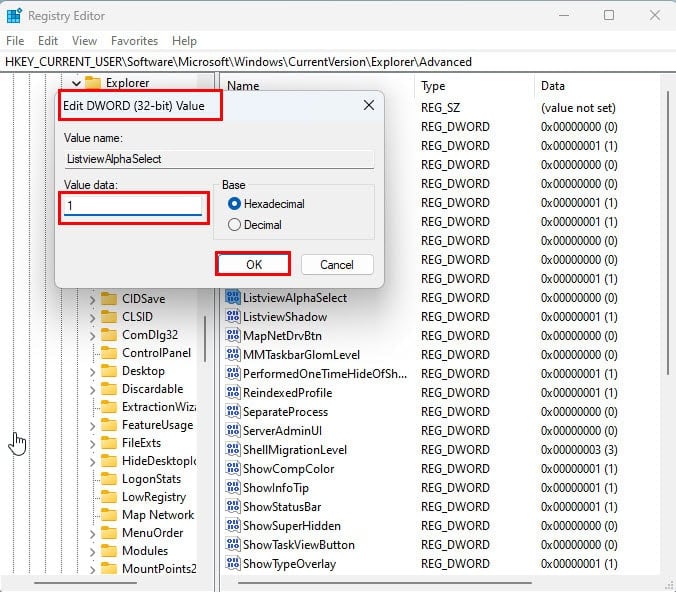Select the SeparateProcess value icon
This screenshot has height=592, width=676.
(233, 411)
